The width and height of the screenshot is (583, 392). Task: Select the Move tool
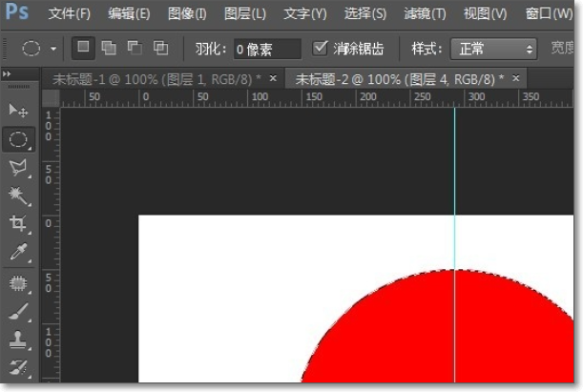coord(18,111)
